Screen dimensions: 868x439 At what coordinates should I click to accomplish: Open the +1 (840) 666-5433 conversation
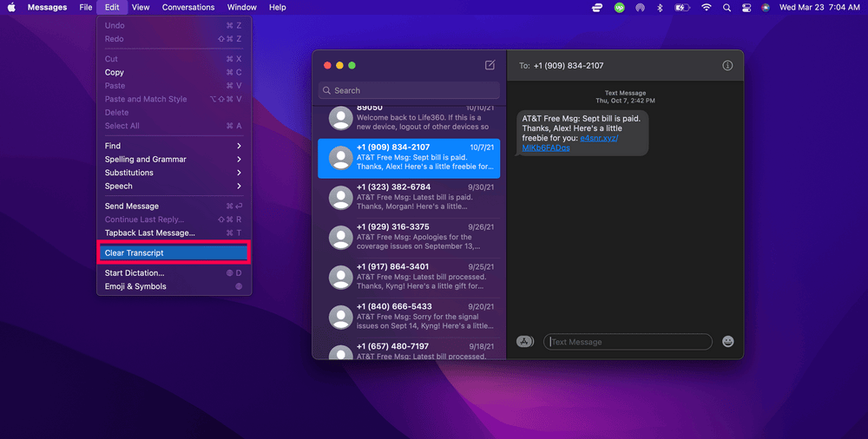click(x=409, y=318)
